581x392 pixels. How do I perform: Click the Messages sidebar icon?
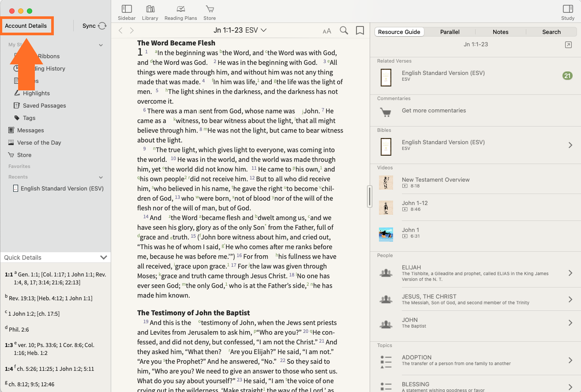[11, 130]
